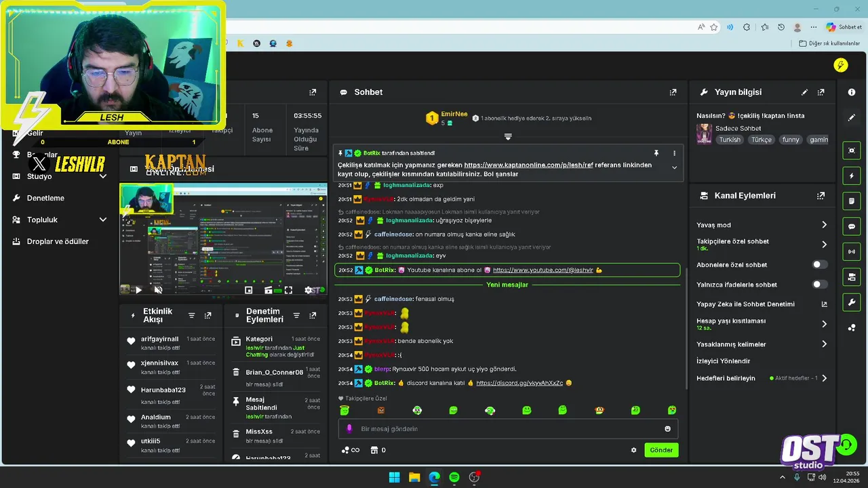
Task: Expand Yasaklanmış kelimeler settings
Action: pyautogui.click(x=824, y=344)
